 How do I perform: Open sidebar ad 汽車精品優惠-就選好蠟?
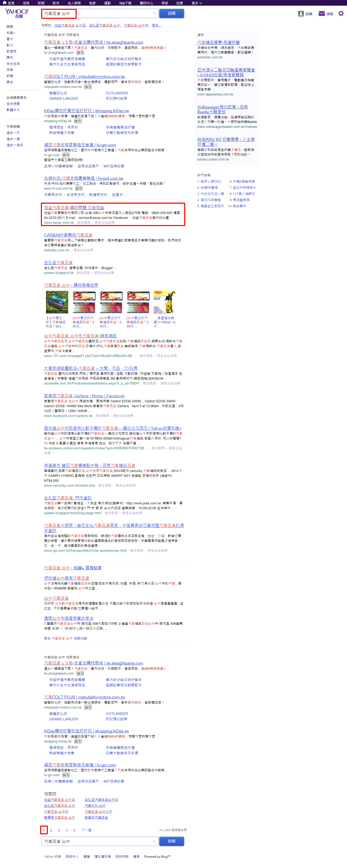pos(218,42)
